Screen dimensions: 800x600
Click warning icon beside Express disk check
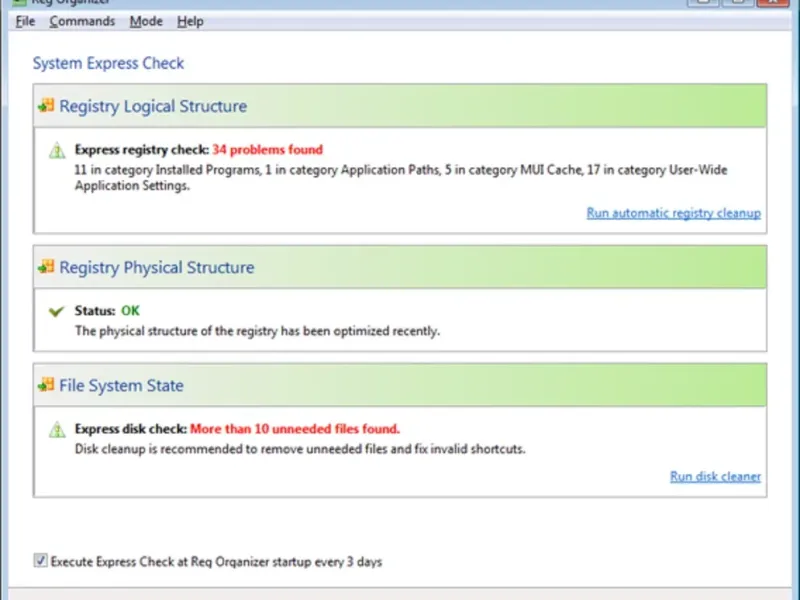click(x=57, y=430)
